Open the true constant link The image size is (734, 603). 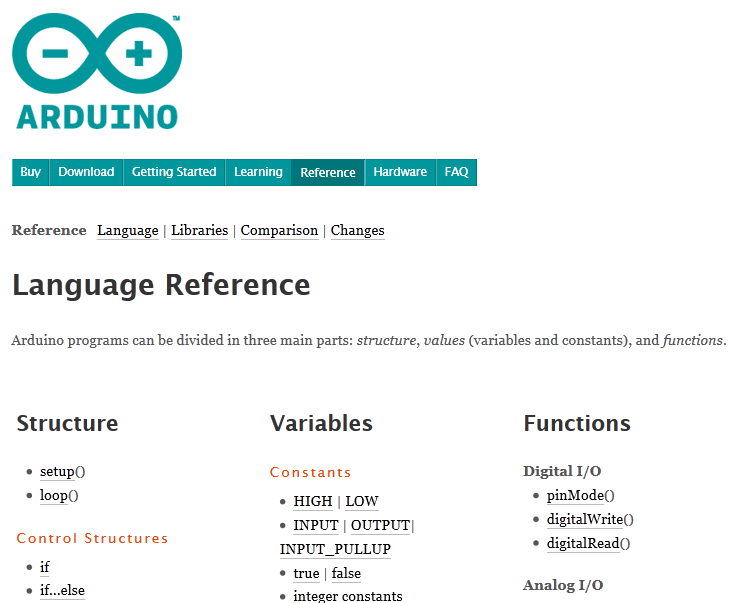(307, 574)
